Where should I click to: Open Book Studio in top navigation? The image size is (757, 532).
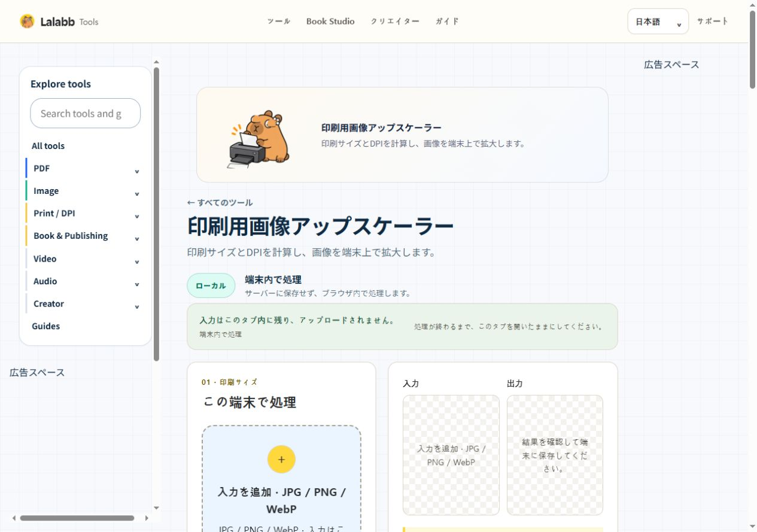pyautogui.click(x=330, y=22)
